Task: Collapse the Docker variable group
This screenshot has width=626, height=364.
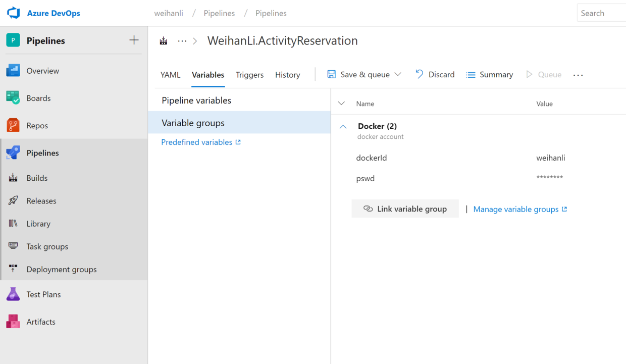Action: [343, 127]
